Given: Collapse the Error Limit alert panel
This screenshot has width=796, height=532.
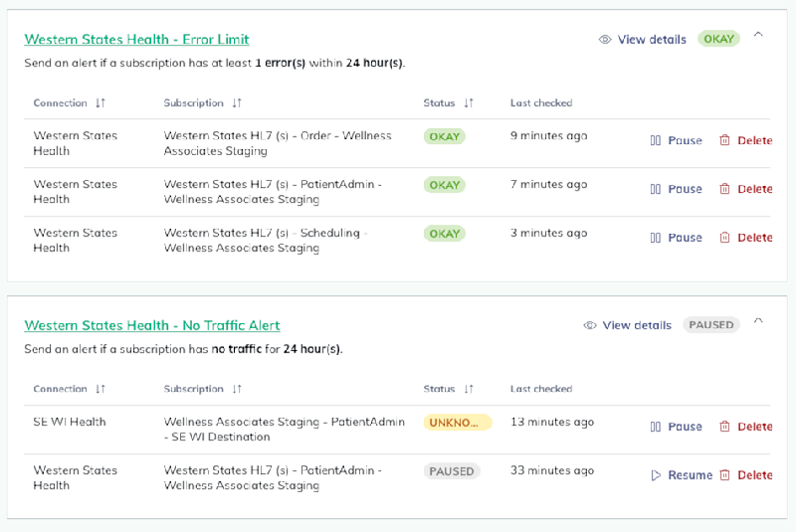Looking at the screenshot, I should pyautogui.click(x=758, y=35).
